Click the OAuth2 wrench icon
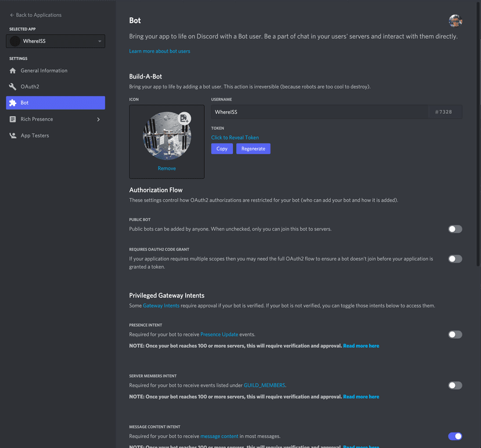 (13, 87)
